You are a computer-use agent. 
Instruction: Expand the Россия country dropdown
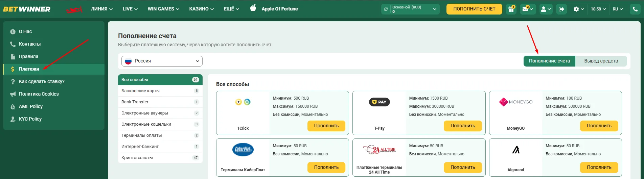pyautogui.click(x=162, y=61)
